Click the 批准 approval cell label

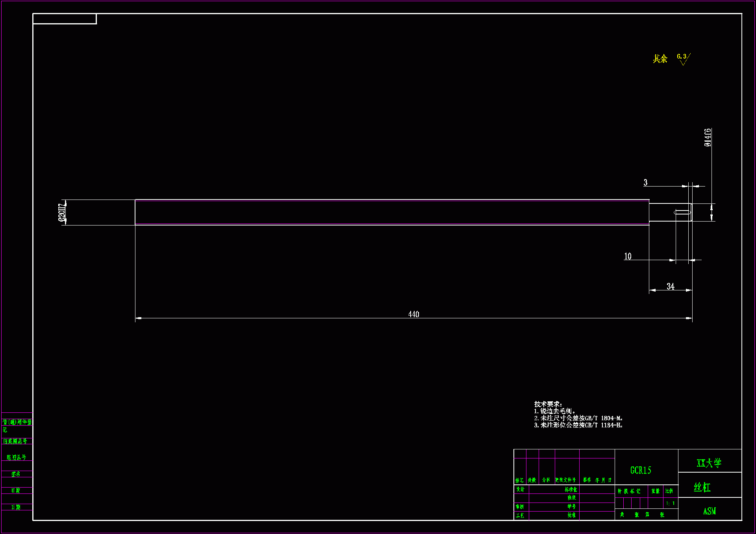571,515
